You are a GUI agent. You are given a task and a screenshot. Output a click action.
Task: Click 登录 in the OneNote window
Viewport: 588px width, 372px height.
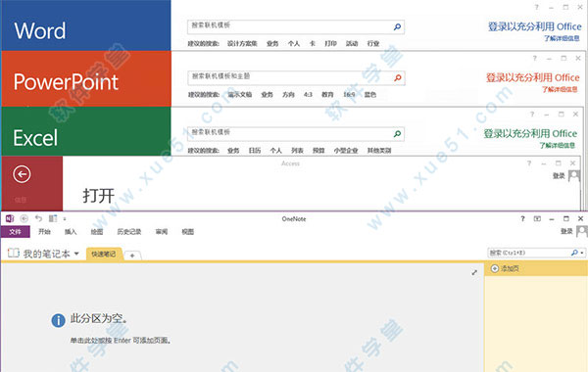tap(566, 231)
